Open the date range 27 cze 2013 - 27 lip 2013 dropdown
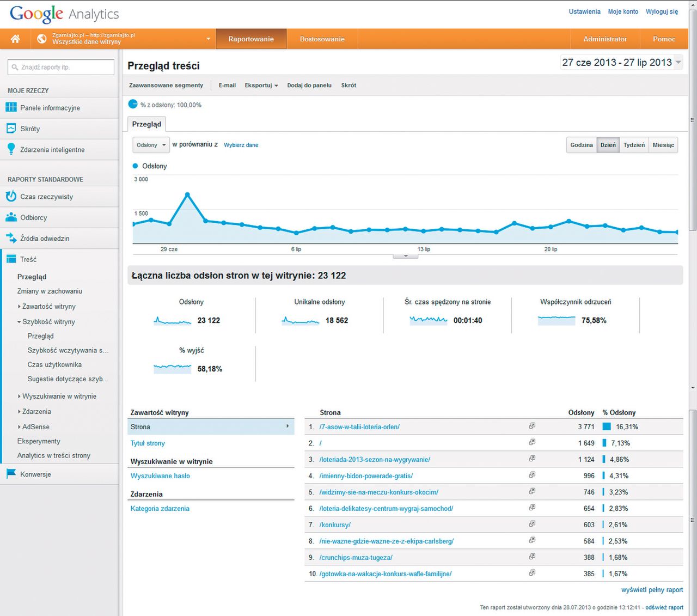The image size is (697, 616). point(621,62)
